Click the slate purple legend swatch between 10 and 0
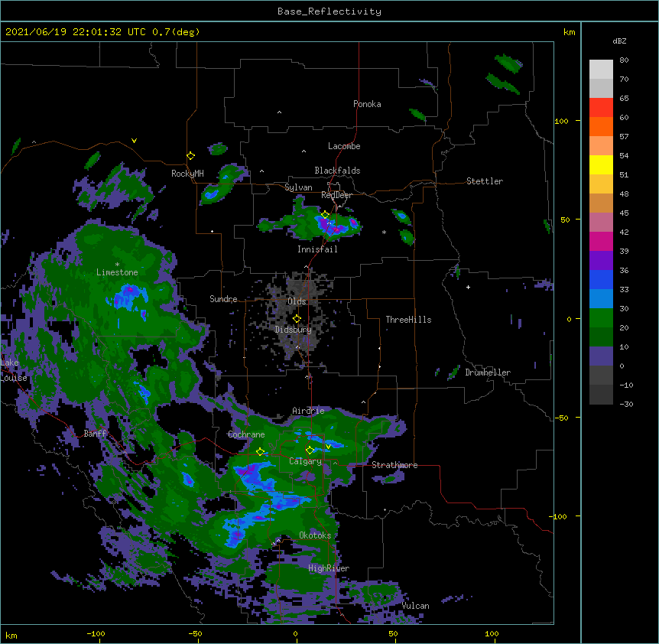659x644 pixels. pyautogui.click(x=601, y=356)
